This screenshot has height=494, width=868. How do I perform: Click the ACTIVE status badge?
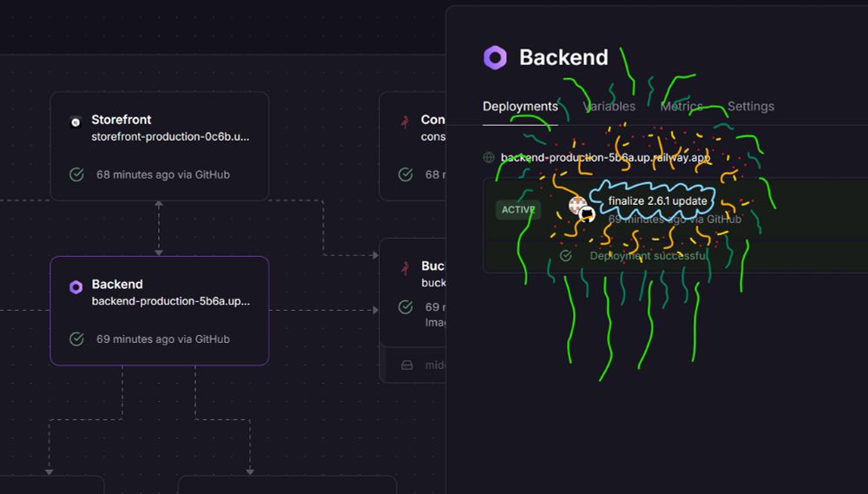518,210
